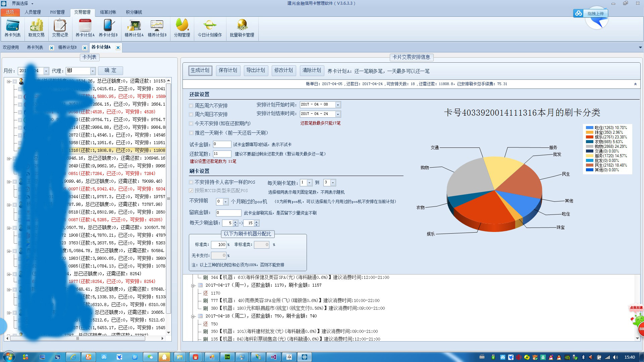Open the 取现交易 ribbon icon

click(x=36, y=28)
